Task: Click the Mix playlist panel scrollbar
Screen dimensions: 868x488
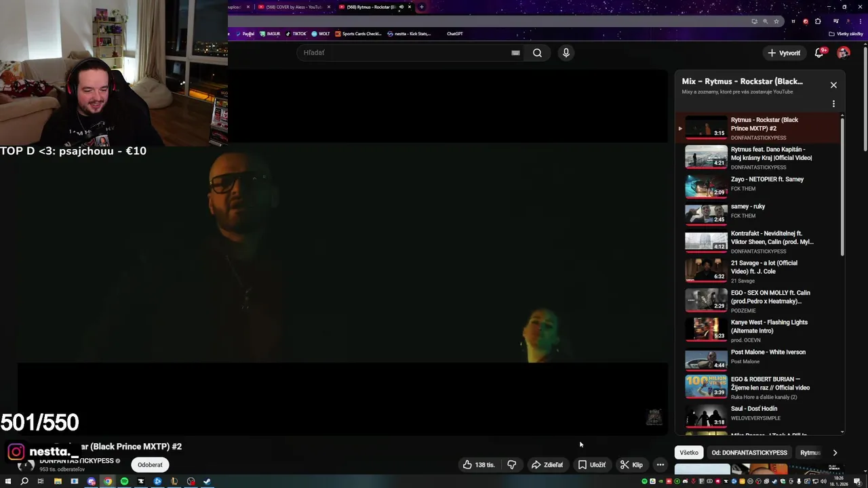Action: click(x=842, y=188)
